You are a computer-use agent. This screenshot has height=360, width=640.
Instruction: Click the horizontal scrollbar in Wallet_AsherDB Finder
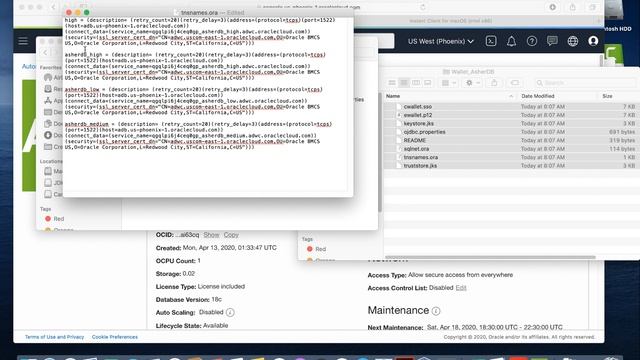490,257
